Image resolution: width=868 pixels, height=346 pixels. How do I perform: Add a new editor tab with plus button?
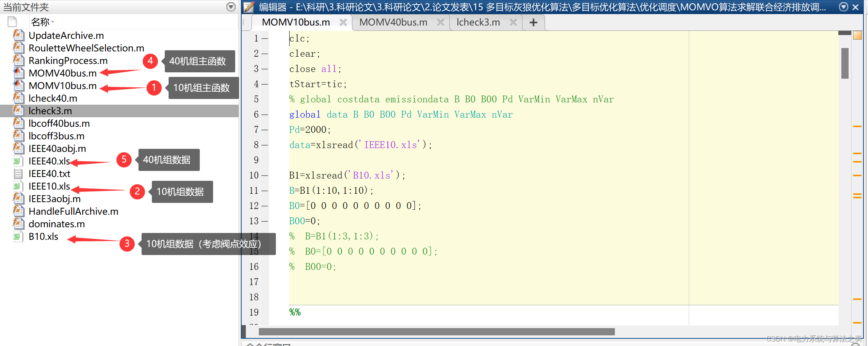[534, 22]
